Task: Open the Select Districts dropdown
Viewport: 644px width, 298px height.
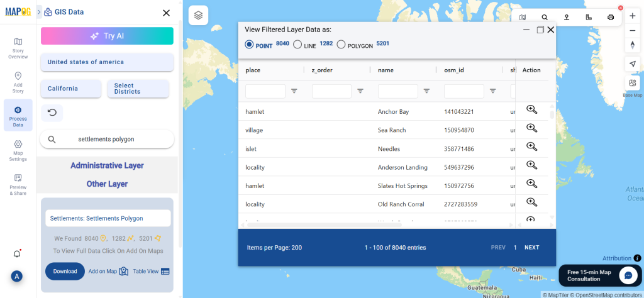Action: (x=138, y=89)
